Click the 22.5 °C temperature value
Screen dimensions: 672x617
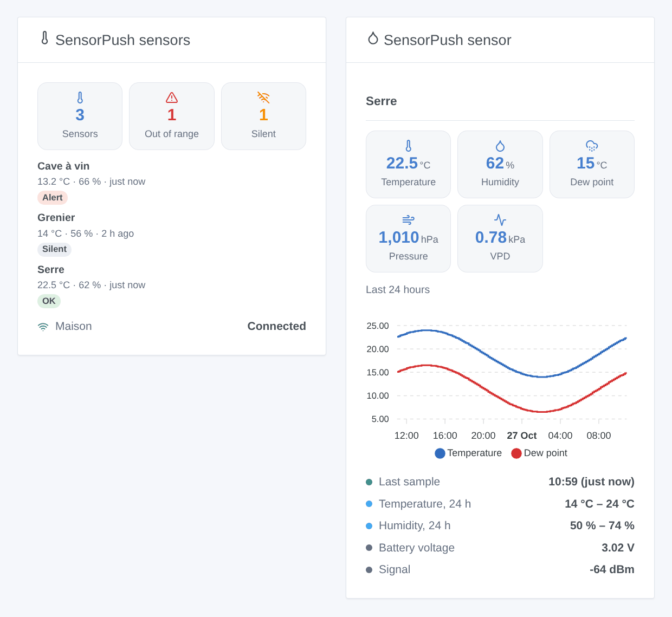(408, 163)
